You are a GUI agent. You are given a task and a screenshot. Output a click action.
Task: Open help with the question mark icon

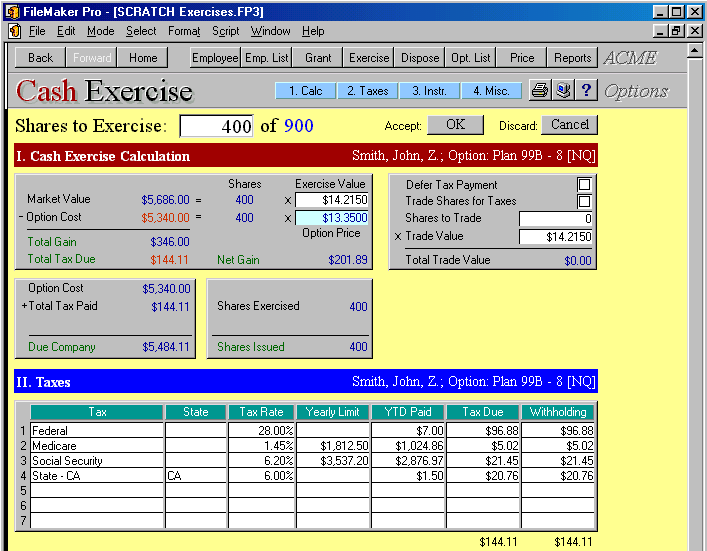(x=586, y=91)
